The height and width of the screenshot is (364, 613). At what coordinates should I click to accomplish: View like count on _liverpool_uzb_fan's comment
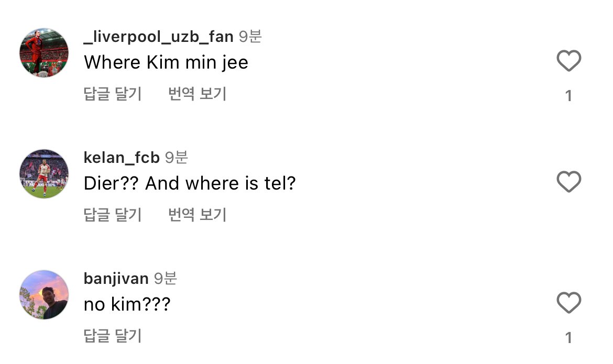568,96
